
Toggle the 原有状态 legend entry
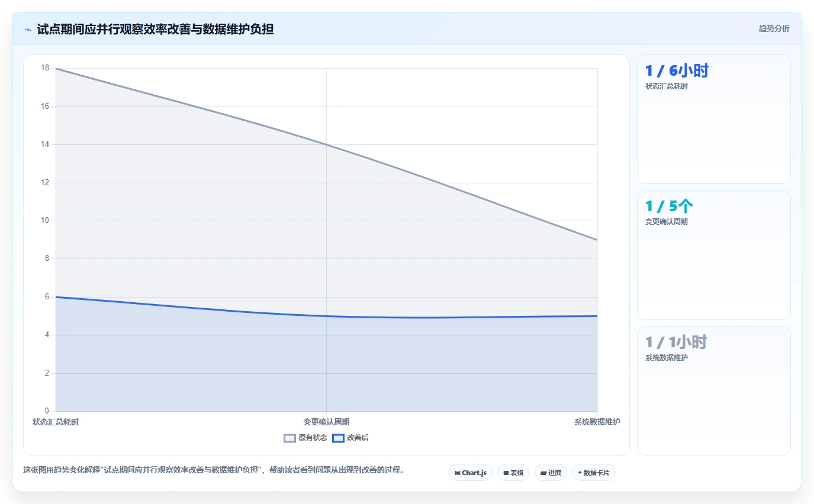click(305, 438)
